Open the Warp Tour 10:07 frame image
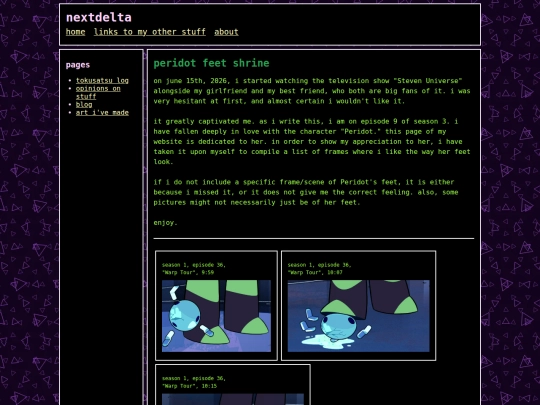This screenshot has height=405, width=540. click(359, 316)
